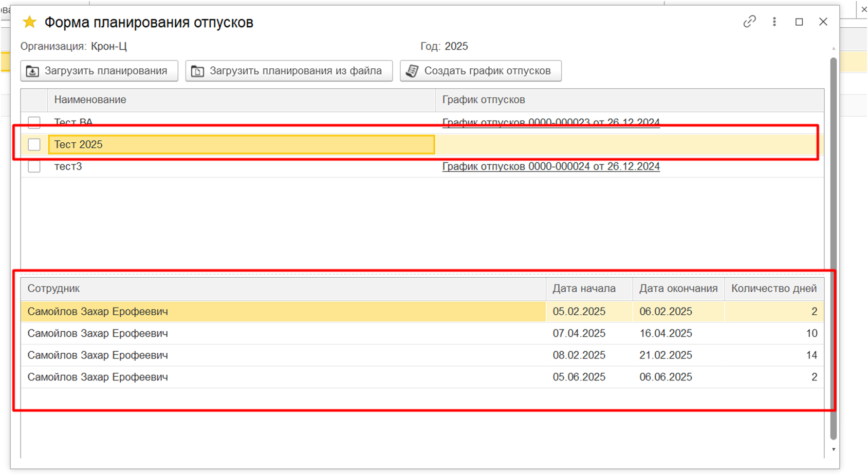
Task: Tick the checkbox for тест3
Action: tap(34, 166)
